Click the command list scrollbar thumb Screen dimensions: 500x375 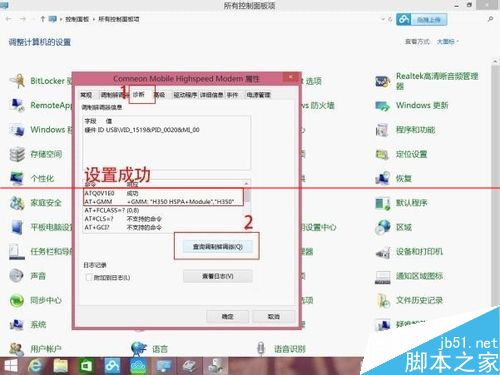(246, 195)
